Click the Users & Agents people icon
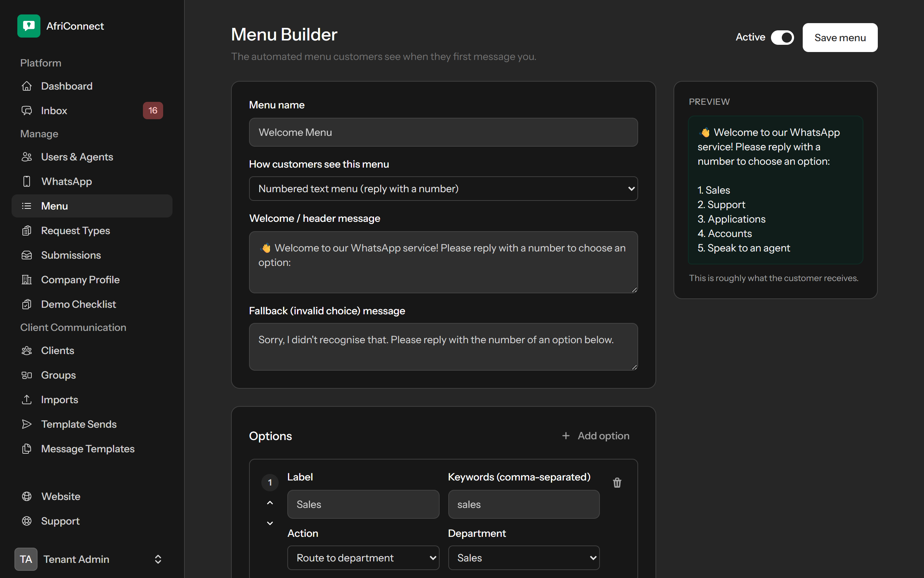 [x=27, y=157]
